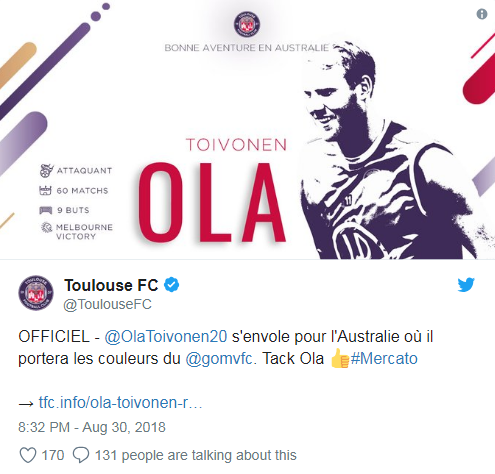Screen dimensions: 495x474
Task: Click the thumbs up emoji
Action: click(339, 358)
